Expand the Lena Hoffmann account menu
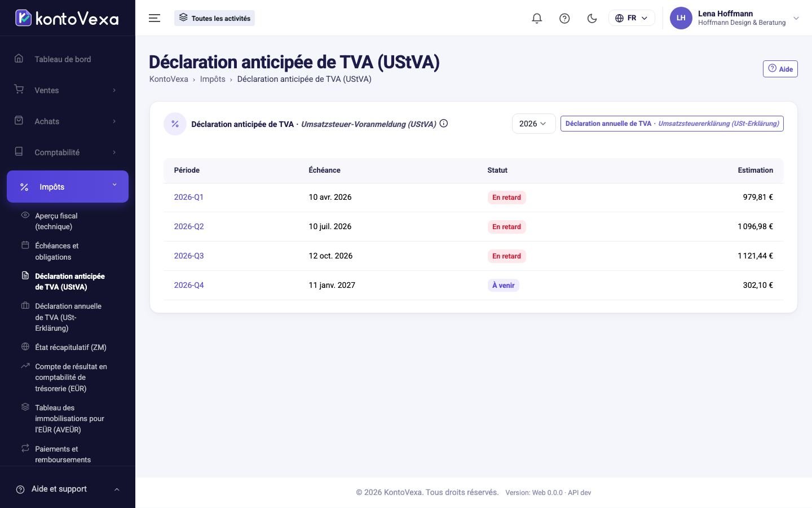The height and width of the screenshot is (508, 812). click(735, 18)
